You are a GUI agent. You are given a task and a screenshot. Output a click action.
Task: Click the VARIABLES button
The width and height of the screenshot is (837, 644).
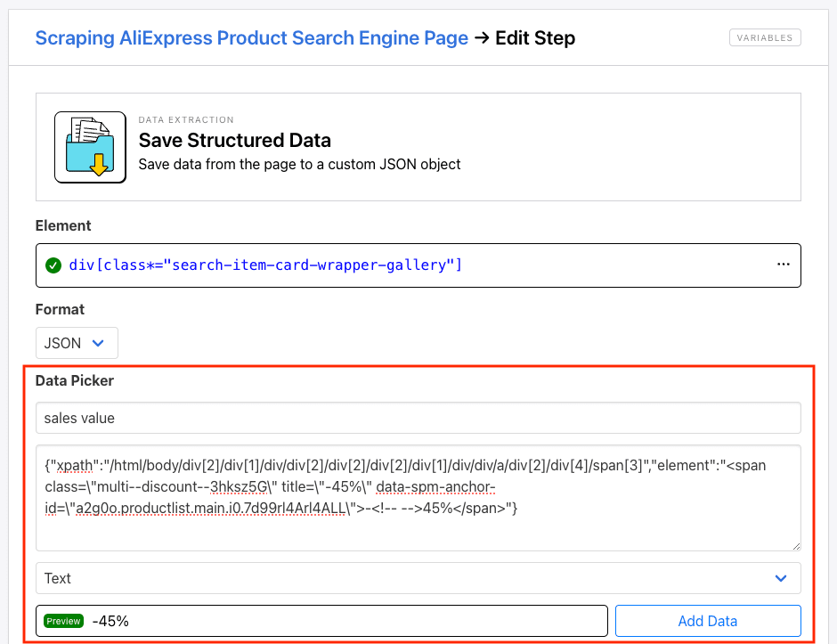765,38
